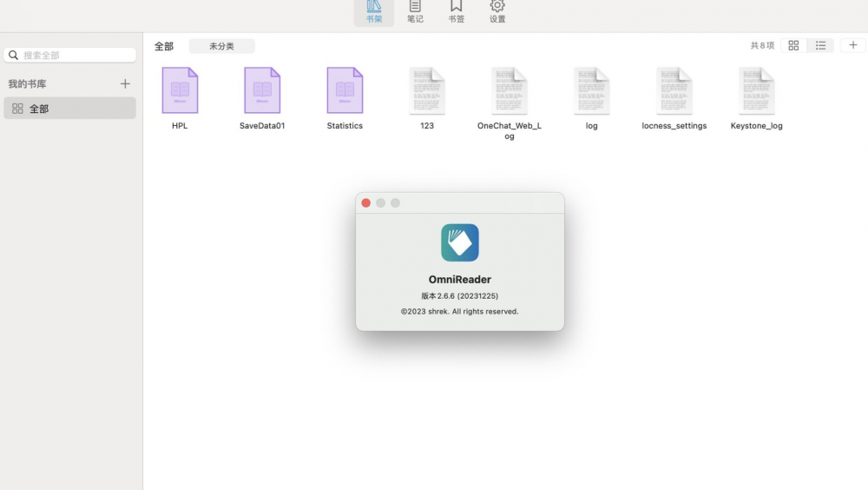868x490 pixels.
Task: Click the locness_settings file name label
Action: 674,126
